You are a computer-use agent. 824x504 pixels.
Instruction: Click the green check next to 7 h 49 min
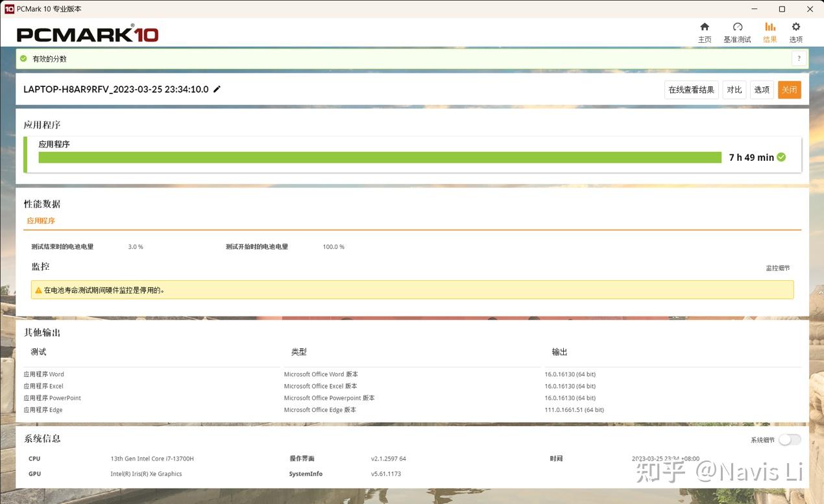(x=781, y=157)
